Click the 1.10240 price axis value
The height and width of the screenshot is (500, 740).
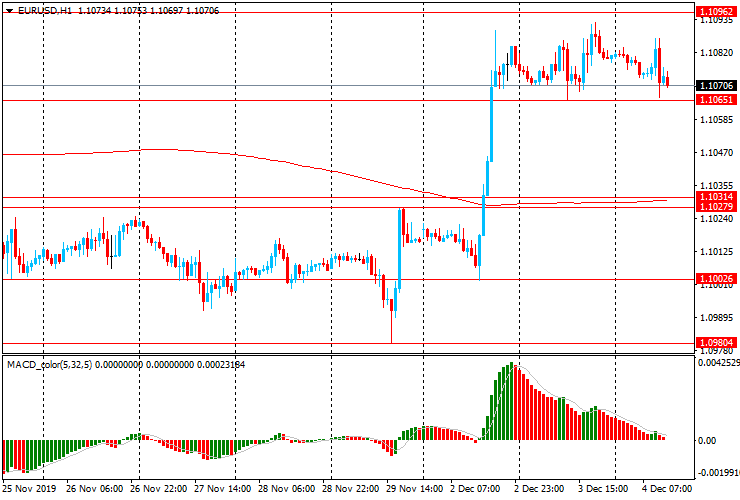[717, 219]
